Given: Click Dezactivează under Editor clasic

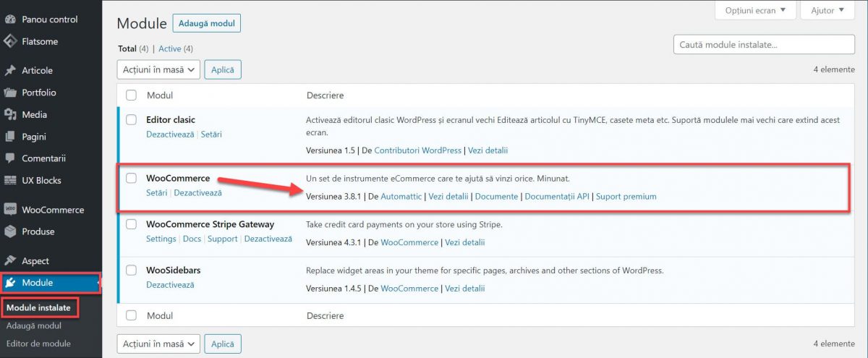Looking at the screenshot, I should (170, 135).
